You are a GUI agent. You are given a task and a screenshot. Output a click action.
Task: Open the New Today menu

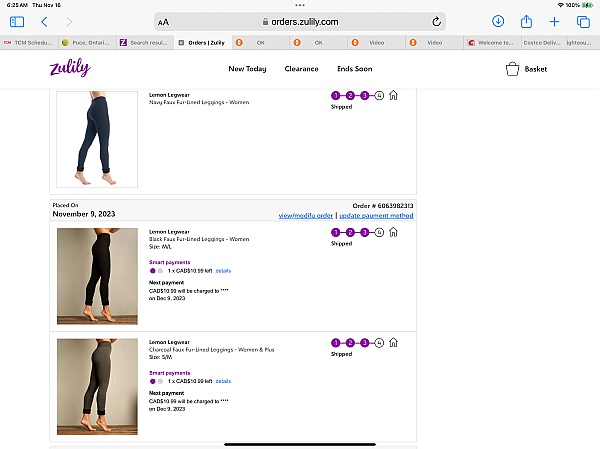click(x=247, y=69)
